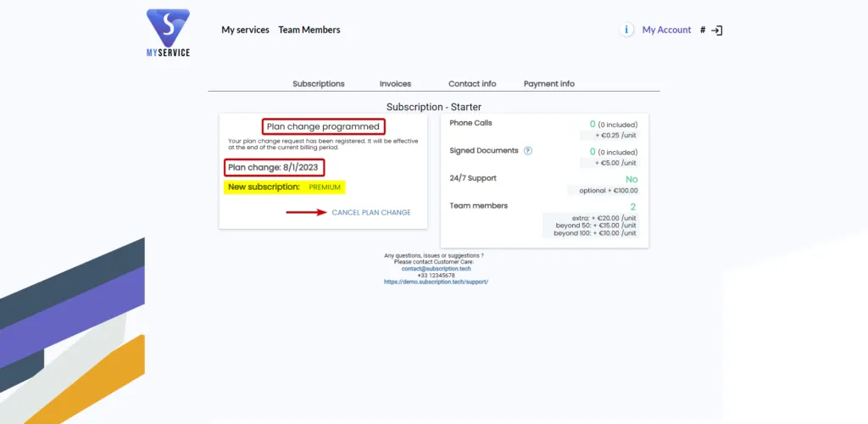Click the Team members count value

coord(632,207)
